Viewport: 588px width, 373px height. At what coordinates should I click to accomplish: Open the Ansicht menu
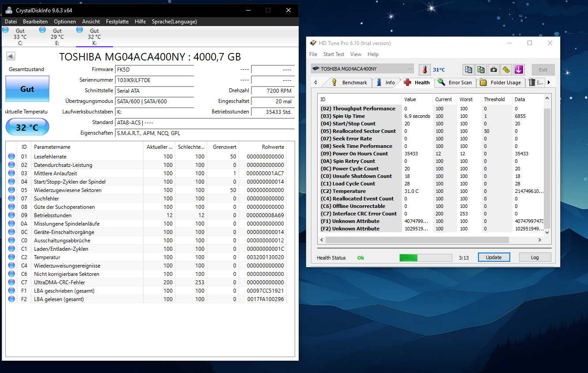tap(91, 21)
